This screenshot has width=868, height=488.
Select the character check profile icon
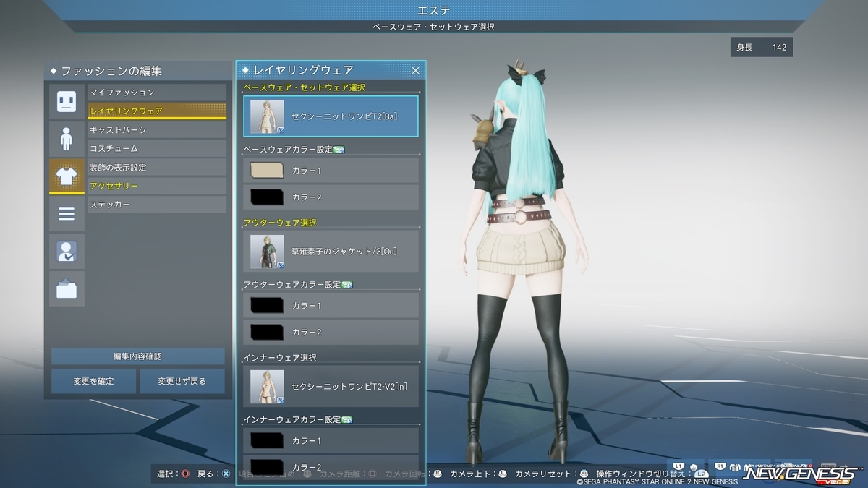coord(67,252)
